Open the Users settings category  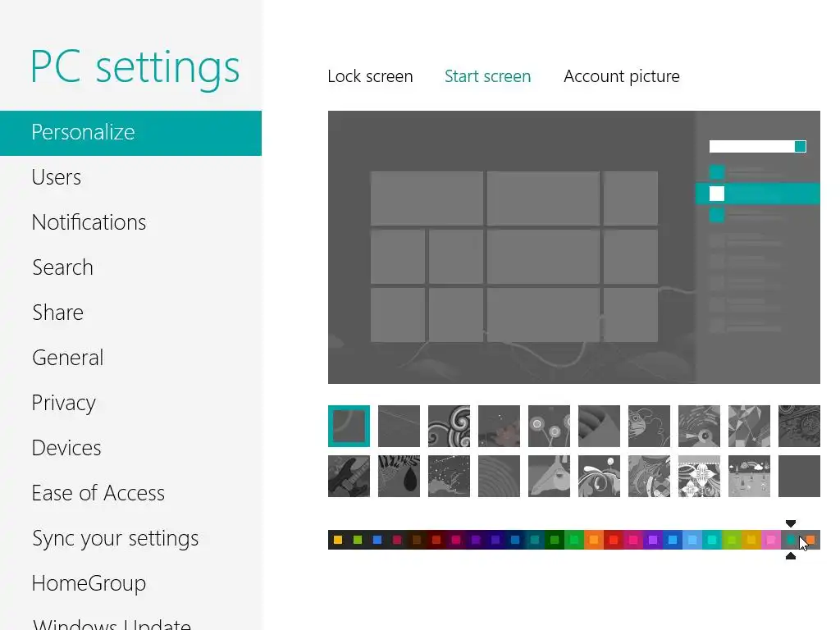pyautogui.click(x=57, y=177)
